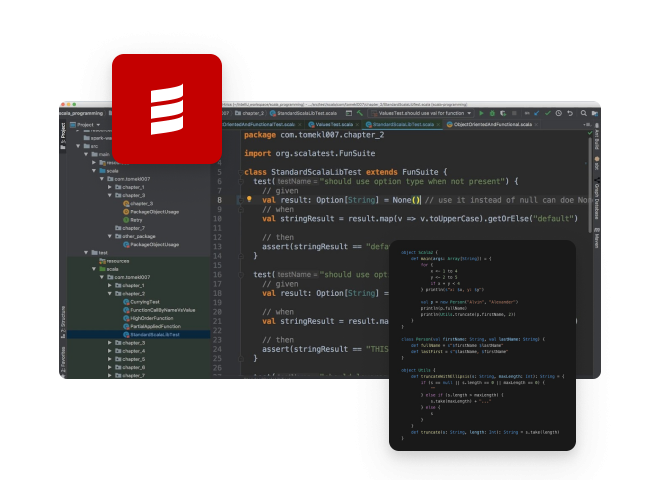Commit changes with the green checkmark icon
Viewport: 660px width, 480px height.
(548, 113)
